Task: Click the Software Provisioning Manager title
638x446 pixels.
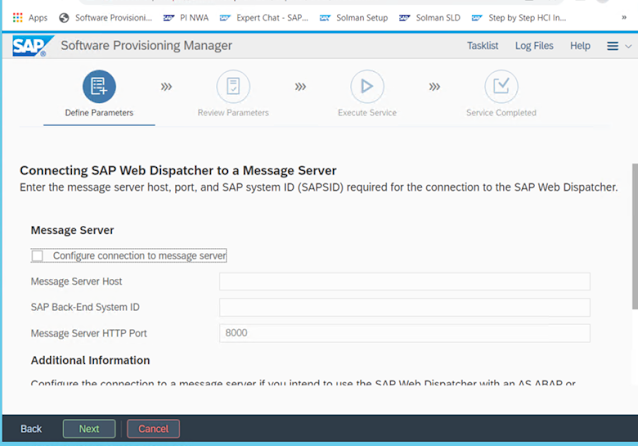Action: point(146,46)
